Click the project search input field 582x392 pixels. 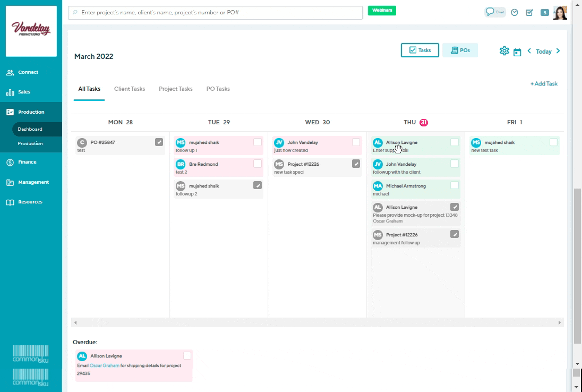click(216, 12)
